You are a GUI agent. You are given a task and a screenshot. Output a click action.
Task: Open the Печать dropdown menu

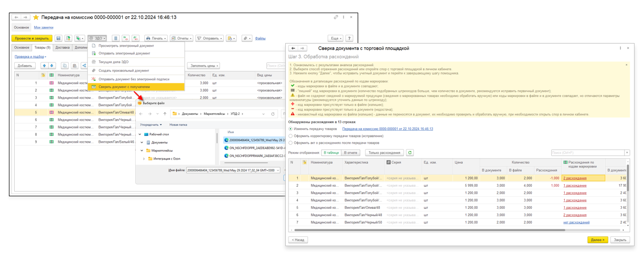pyautogui.click(x=156, y=38)
